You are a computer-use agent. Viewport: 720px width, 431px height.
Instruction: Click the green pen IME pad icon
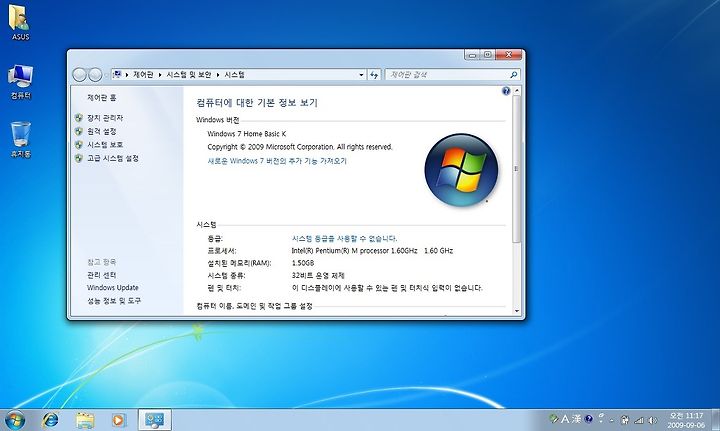click(553, 419)
